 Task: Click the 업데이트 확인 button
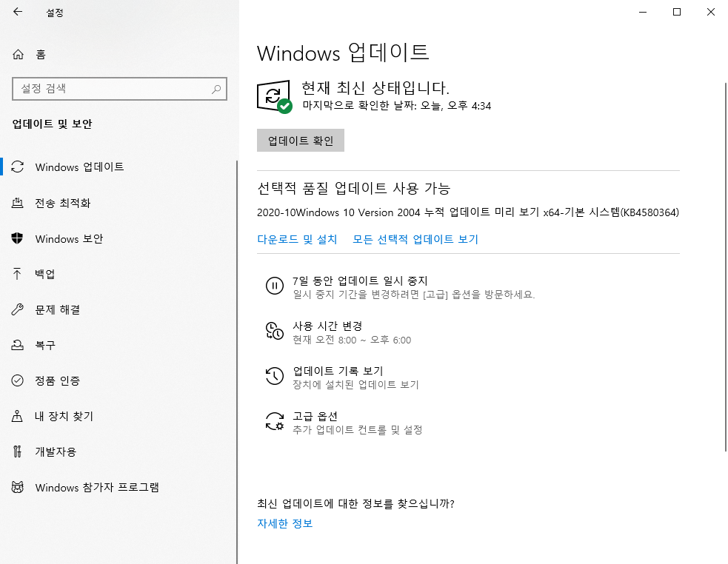coord(301,140)
